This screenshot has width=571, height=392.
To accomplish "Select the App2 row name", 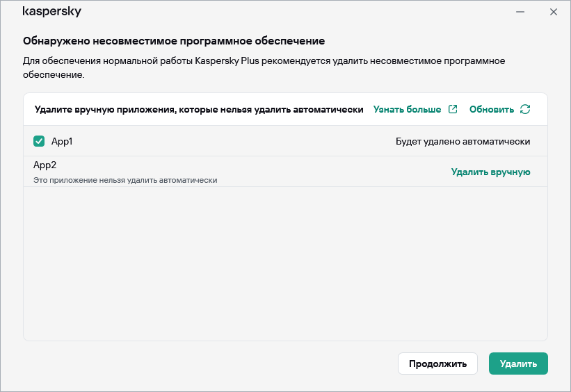I will tap(45, 165).
